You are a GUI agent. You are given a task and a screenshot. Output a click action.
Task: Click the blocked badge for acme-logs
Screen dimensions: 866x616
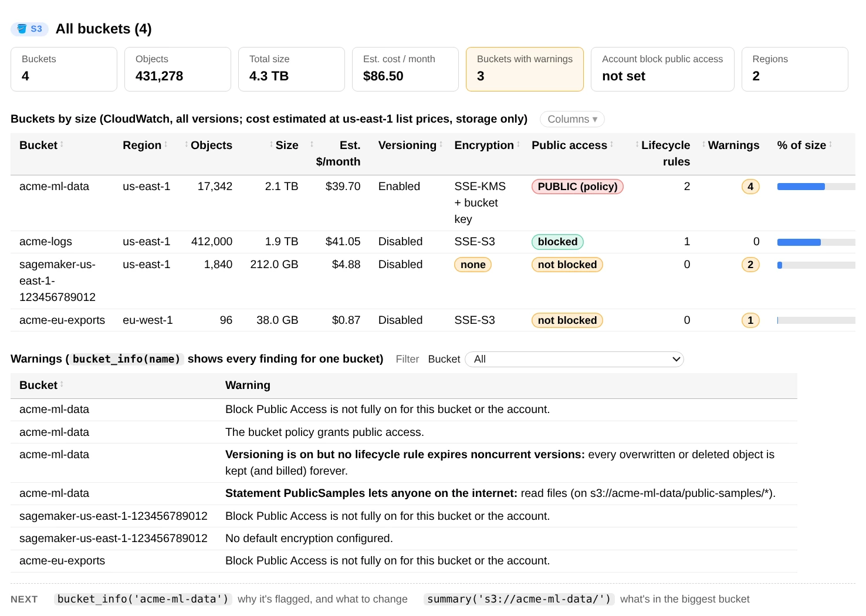click(557, 242)
